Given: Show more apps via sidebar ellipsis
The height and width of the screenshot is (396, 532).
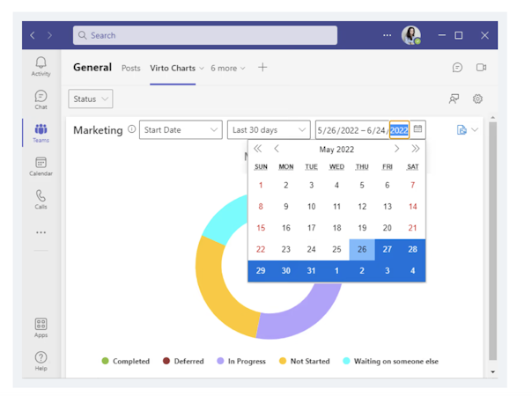Looking at the screenshot, I should (x=41, y=232).
